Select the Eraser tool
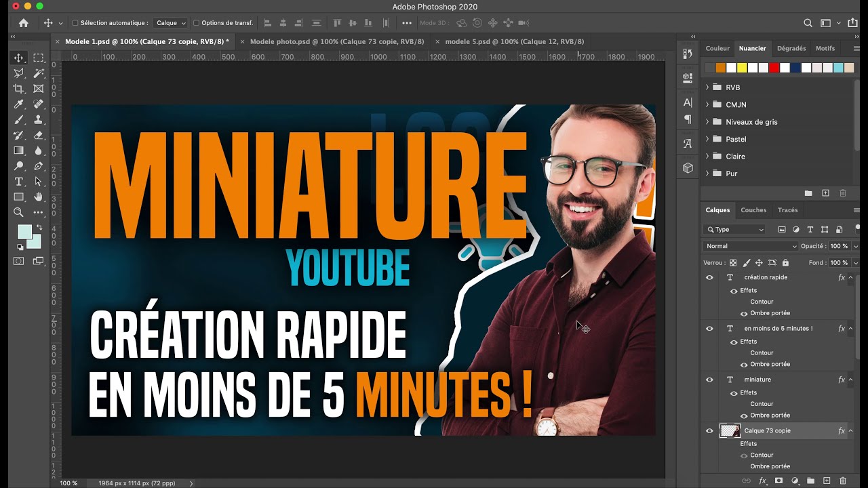The height and width of the screenshot is (488, 868). coord(39,135)
